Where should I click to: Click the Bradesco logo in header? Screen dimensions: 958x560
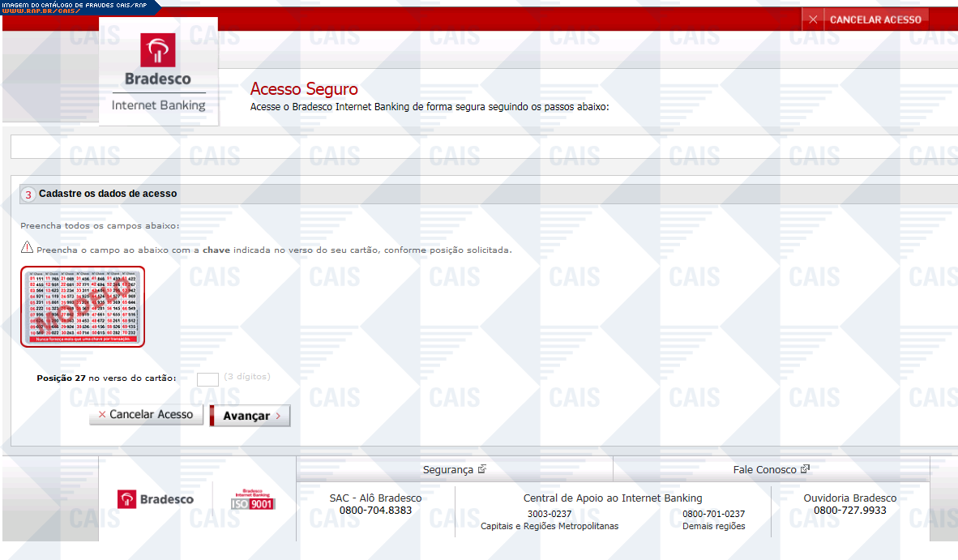click(158, 60)
